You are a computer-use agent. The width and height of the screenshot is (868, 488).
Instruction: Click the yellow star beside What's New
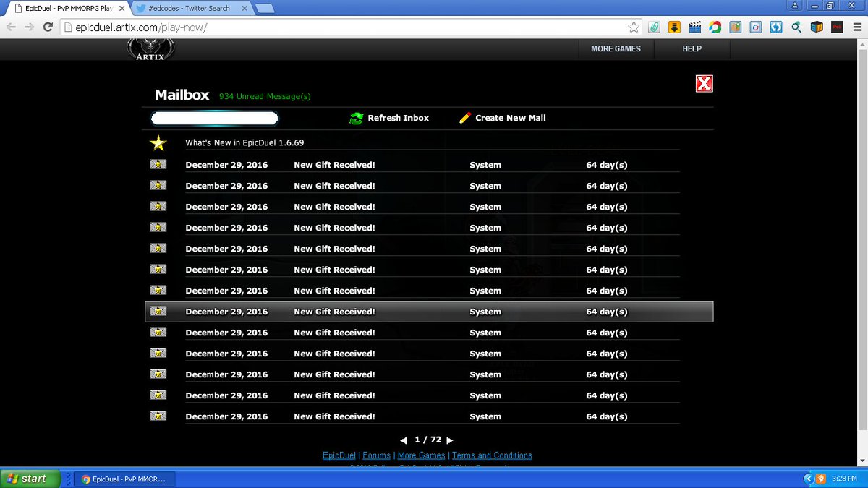(x=158, y=143)
